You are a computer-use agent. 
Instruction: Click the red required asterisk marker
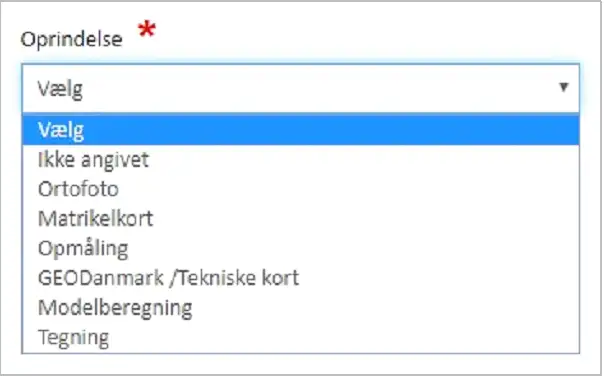point(147,29)
